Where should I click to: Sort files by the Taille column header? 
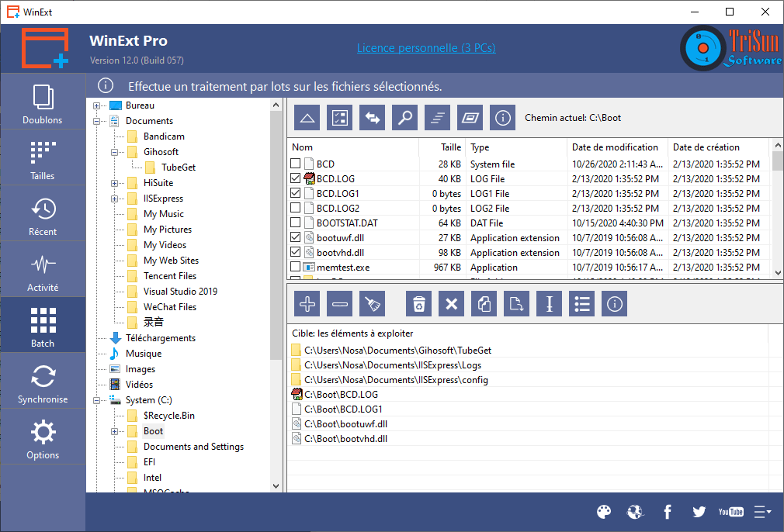pos(442,147)
